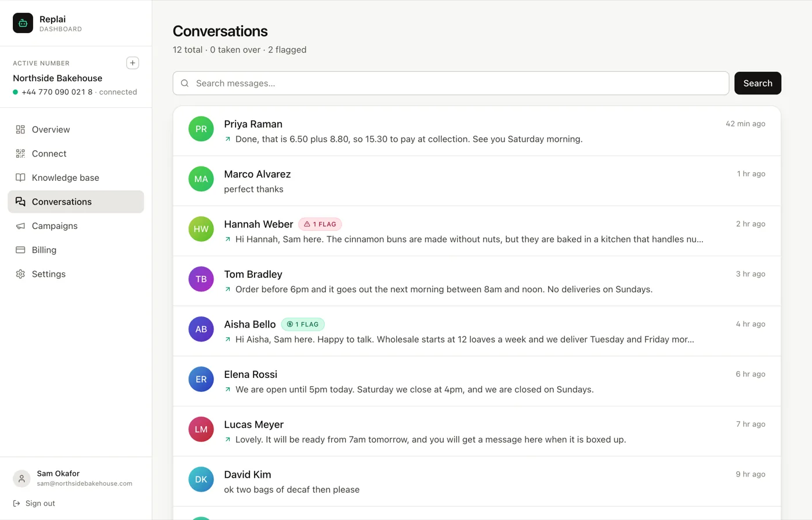Click the Knowledge base book icon

[x=20, y=177]
